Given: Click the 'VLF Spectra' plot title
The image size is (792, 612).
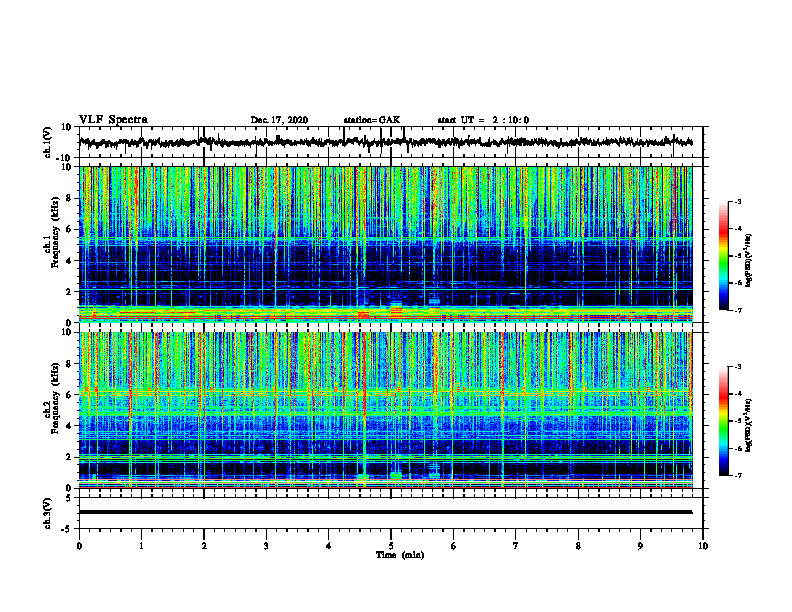Looking at the screenshot, I should [x=113, y=120].
